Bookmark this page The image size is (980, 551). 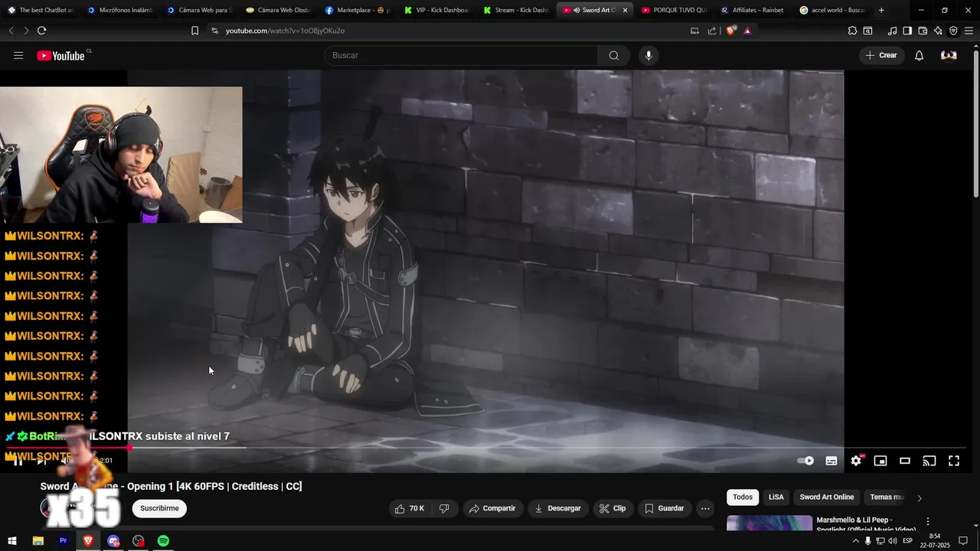coord(194,31)
